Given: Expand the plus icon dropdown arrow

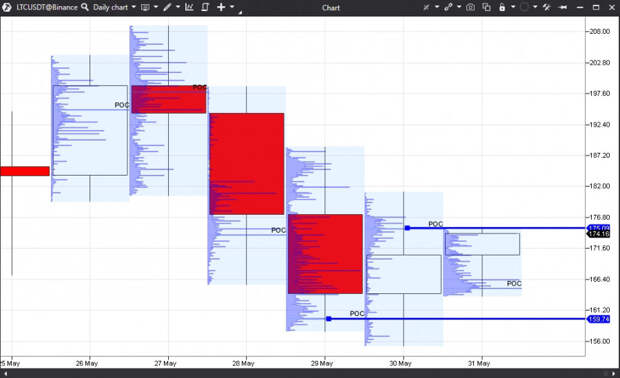Looking at the screenshot, I should [232, 7].
